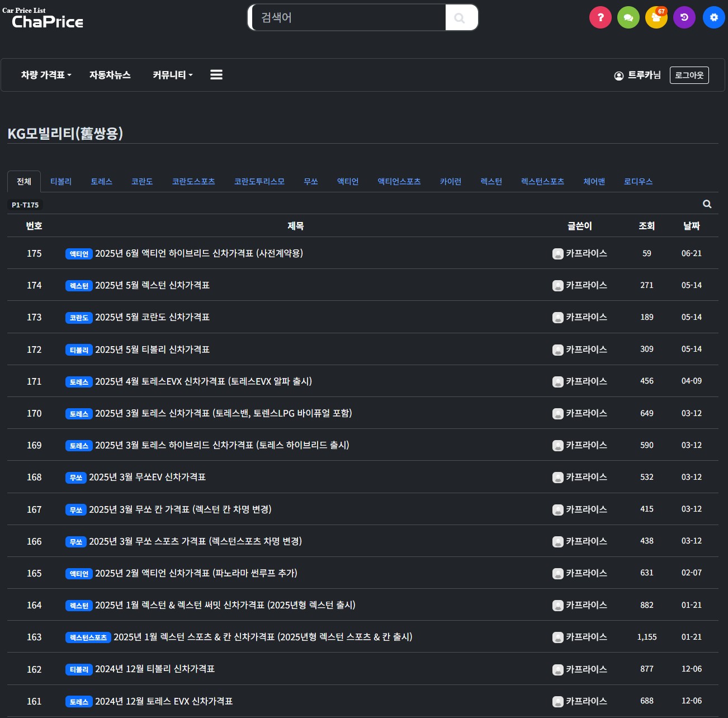
Task: Click the P1-T175 page indicator badge
Action: tap(25, 205)
